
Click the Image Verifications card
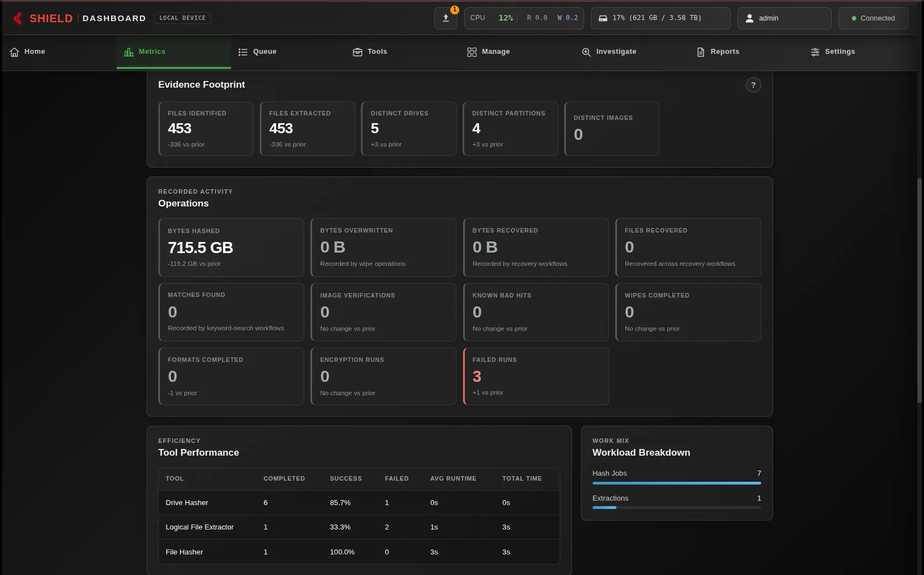coord(383,312)
